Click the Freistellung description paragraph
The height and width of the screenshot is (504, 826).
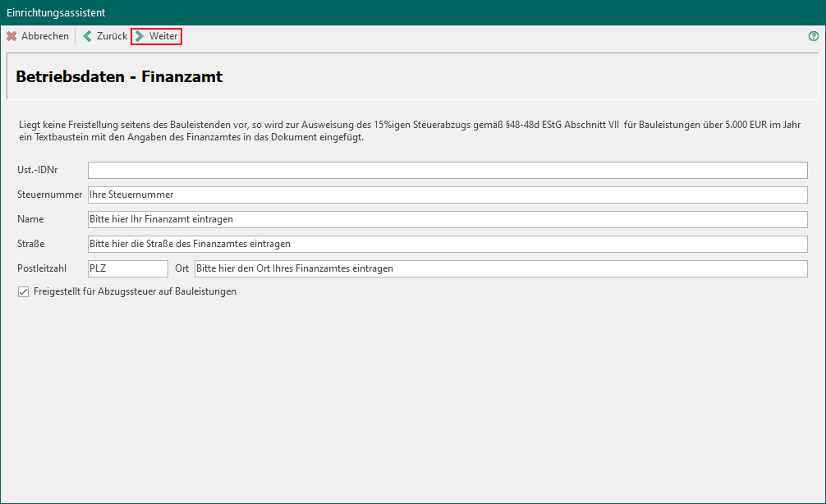pyautogui.click(x=410, y=131)
